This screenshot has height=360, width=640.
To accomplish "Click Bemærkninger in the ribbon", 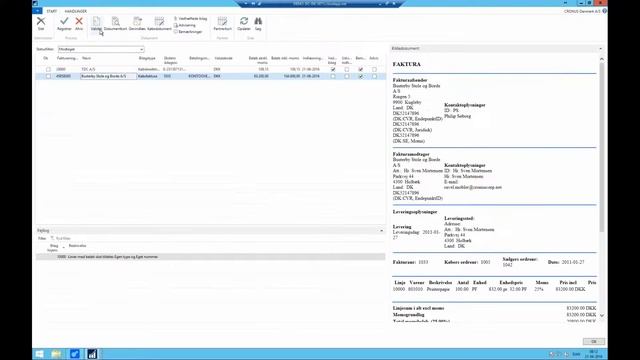I will (188, 31).
